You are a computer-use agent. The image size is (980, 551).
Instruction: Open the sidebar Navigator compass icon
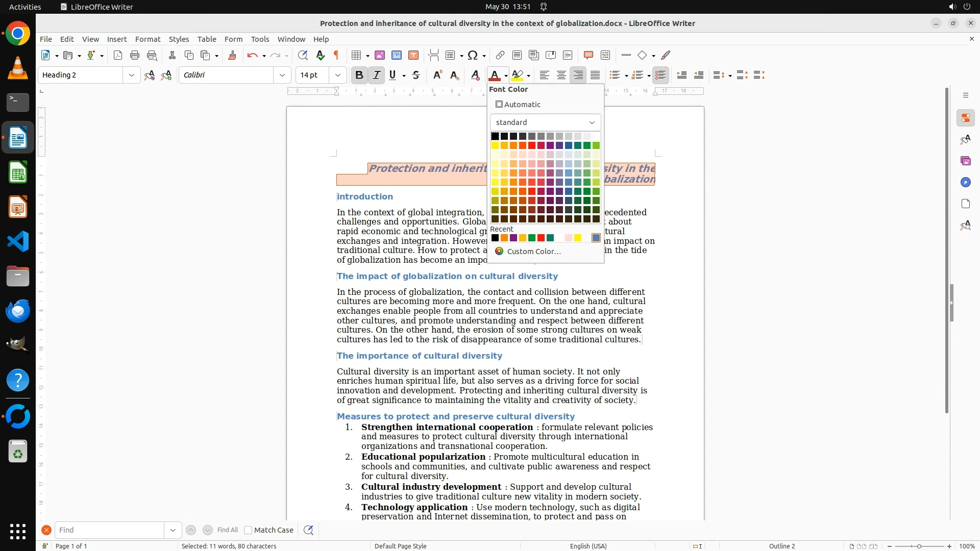(965, 182)
